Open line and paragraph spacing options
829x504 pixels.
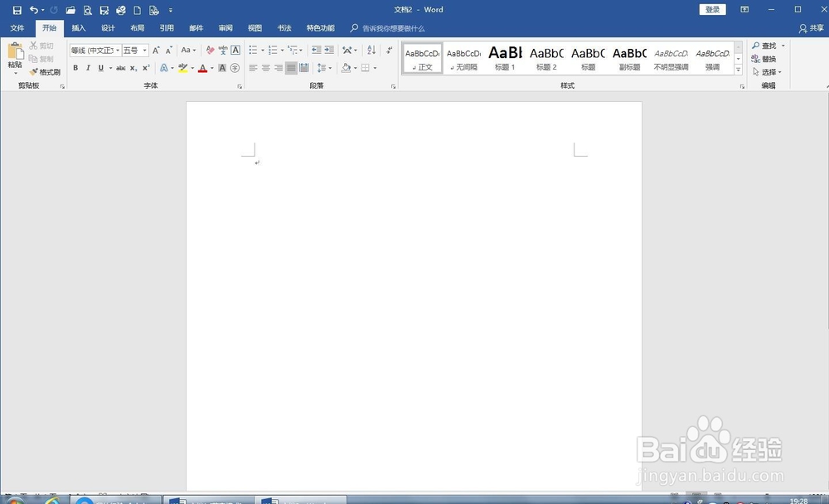[324, 68]
